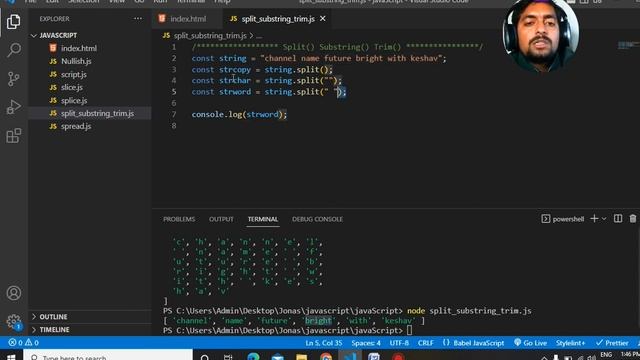Click the minimap in editor
640x360 pixels.
pyautogui.click(x=628, y=45)
